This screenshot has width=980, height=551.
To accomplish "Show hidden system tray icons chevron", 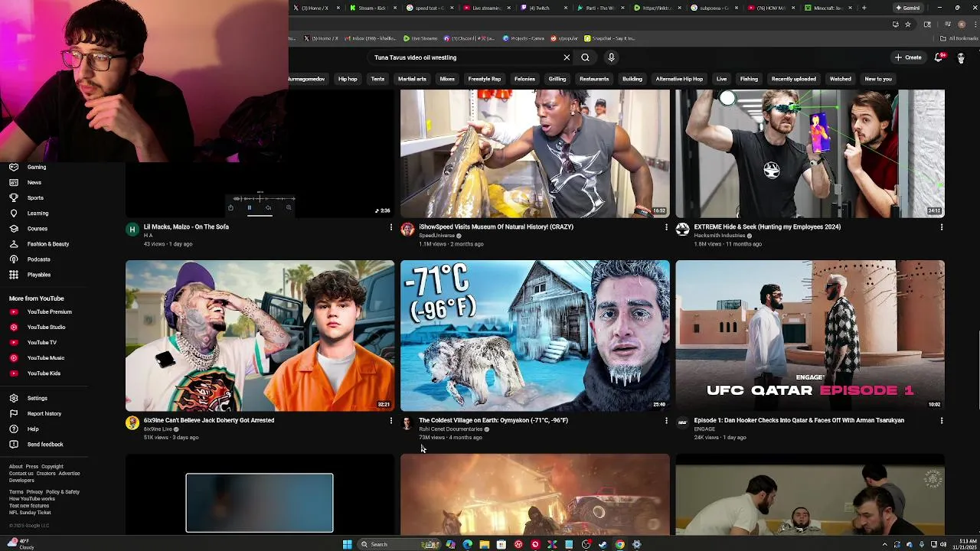I will [x=885, y=544].
